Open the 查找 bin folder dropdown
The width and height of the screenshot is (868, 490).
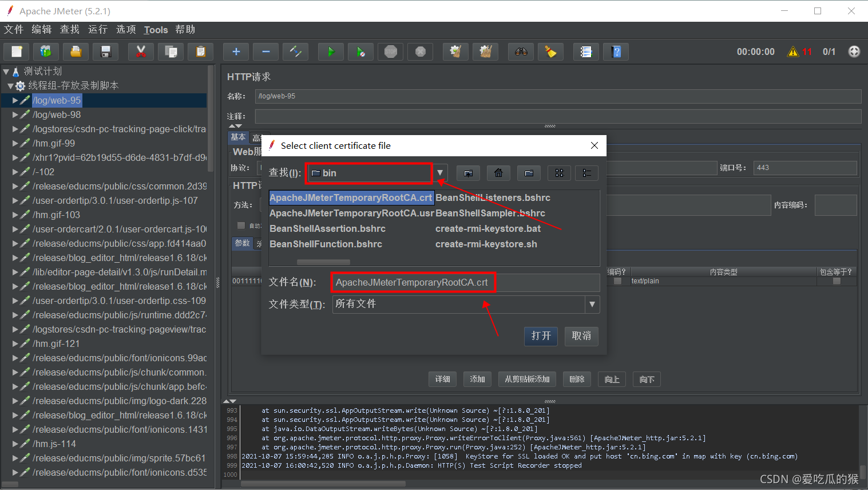point(439,173)
